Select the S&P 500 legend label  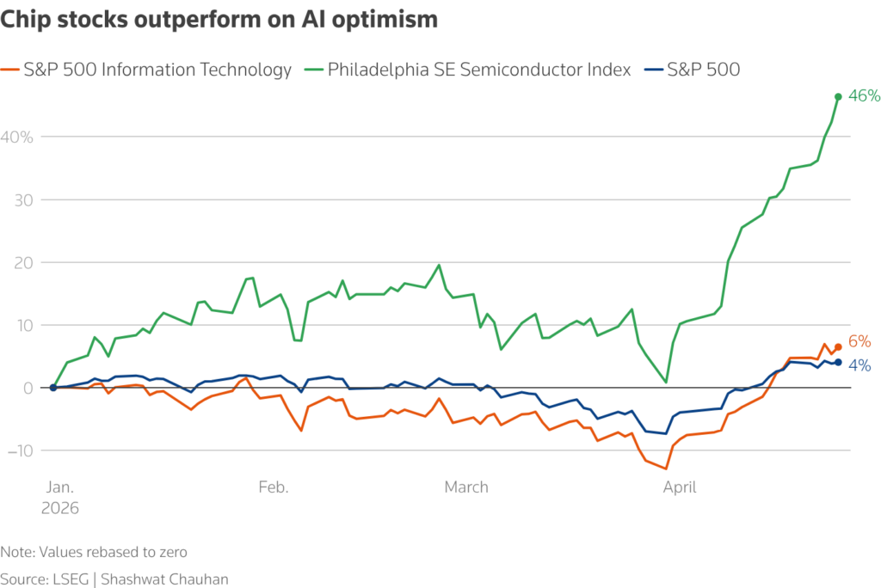[704, 70]
